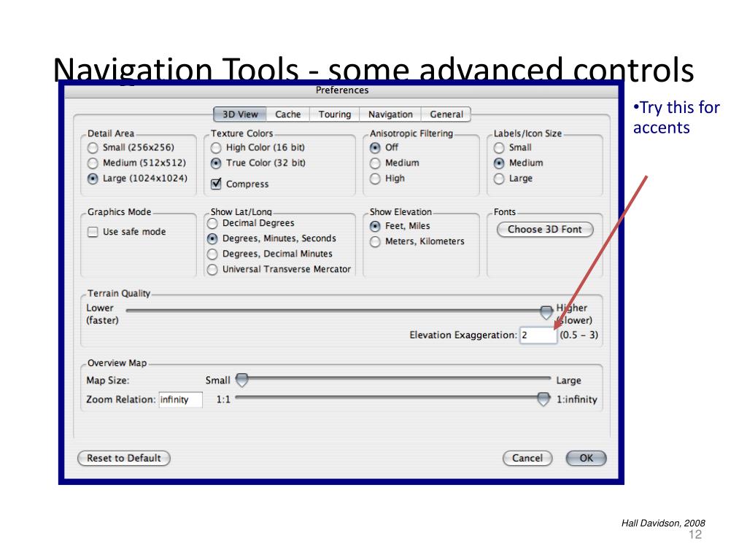This screenshot has height=560, width=747.
Task: Click the Zoom Relation slider handle
Action: (543, 399)
